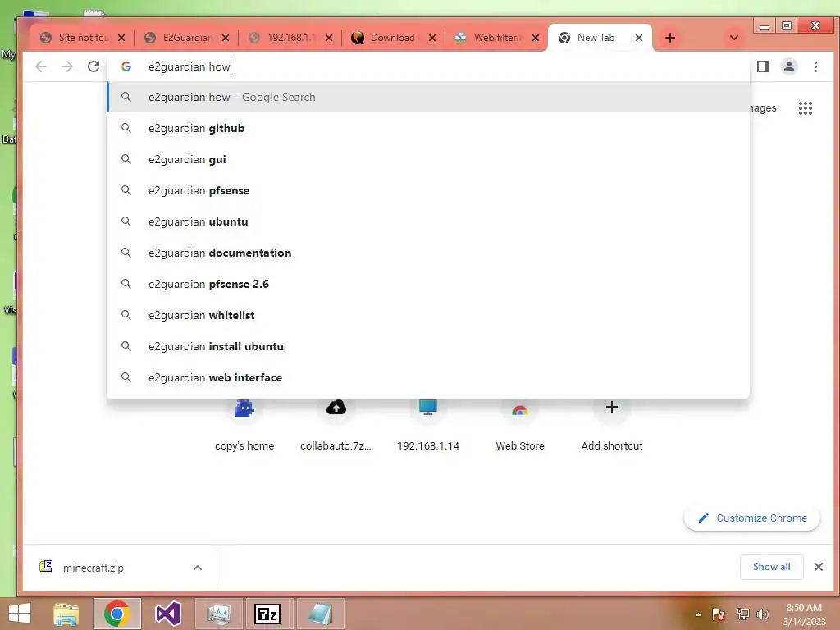Select 'e2guardian how - Google Search' suggestion
Image resolution: width=840 pixels, height=630 pixels.
[428, 97]
